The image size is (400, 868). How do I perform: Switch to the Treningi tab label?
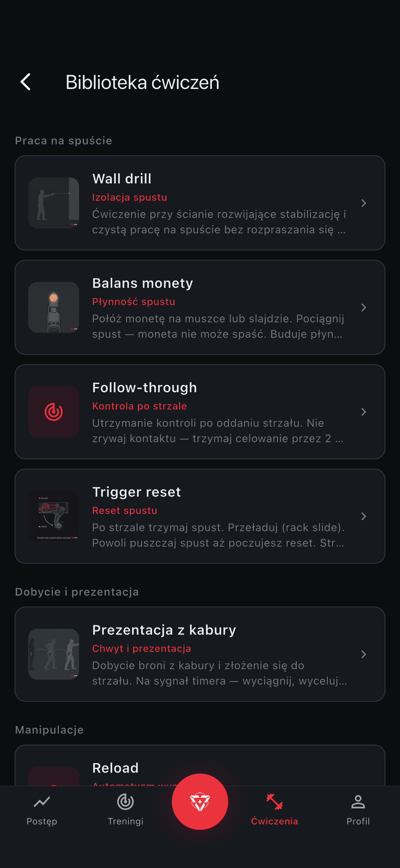pyautogui.click(x=125, y=821)
